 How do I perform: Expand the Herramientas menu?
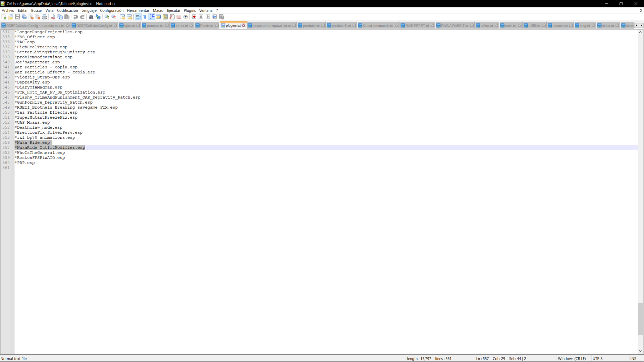[x=138, y=10]
